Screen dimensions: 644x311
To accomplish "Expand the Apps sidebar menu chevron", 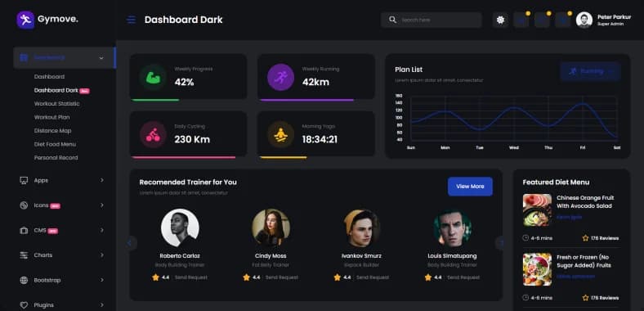I will (102, 180).
